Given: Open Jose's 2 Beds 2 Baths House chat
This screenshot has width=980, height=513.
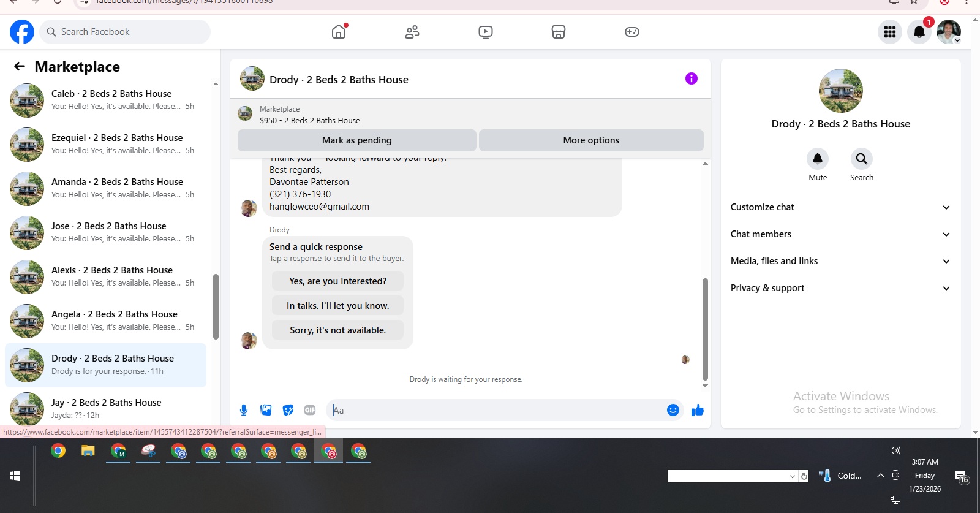Looking at the screenshot, I should 105,233.
